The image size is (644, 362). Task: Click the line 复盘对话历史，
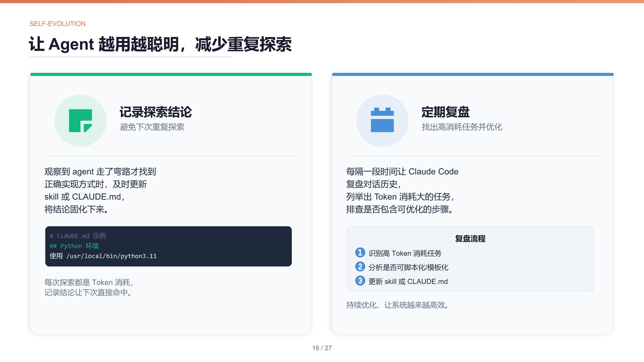click(x=374, y=184)
